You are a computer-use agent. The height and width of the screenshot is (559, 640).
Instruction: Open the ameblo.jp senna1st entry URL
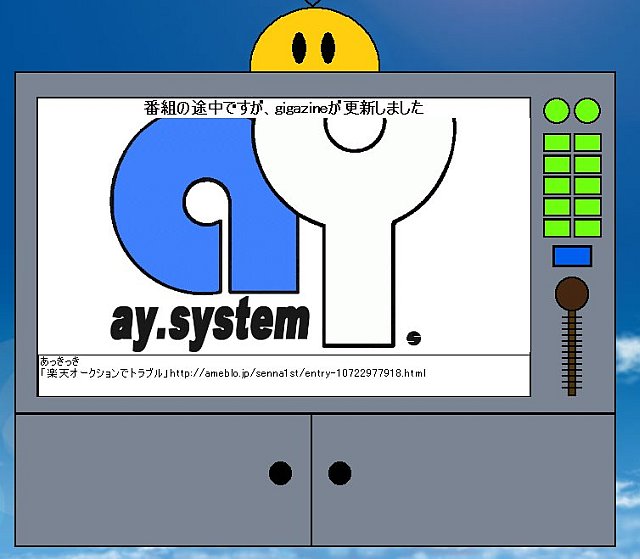pos(298,373)
